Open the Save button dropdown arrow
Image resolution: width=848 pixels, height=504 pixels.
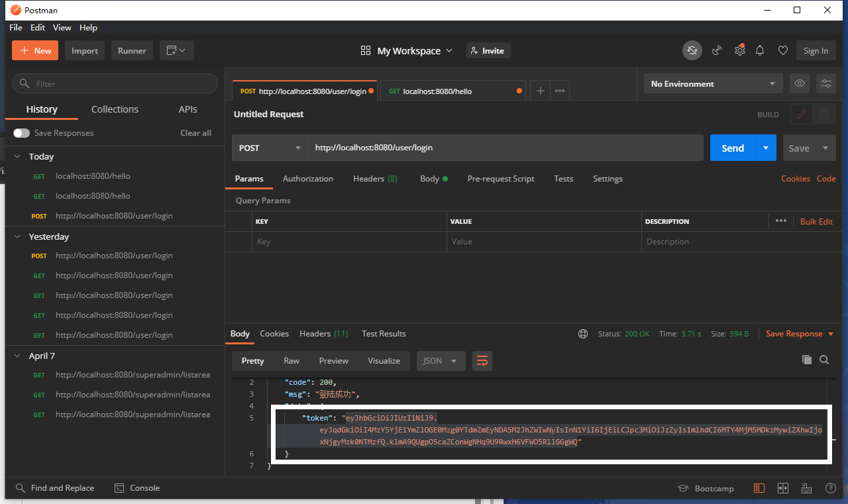(x=825, y=148)
